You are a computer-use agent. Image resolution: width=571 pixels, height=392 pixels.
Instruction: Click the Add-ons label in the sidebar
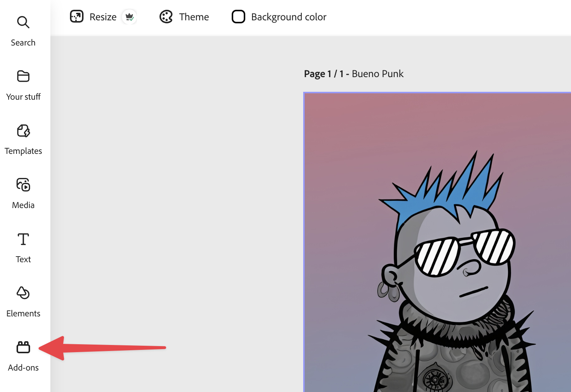click(x=23, y=368)
